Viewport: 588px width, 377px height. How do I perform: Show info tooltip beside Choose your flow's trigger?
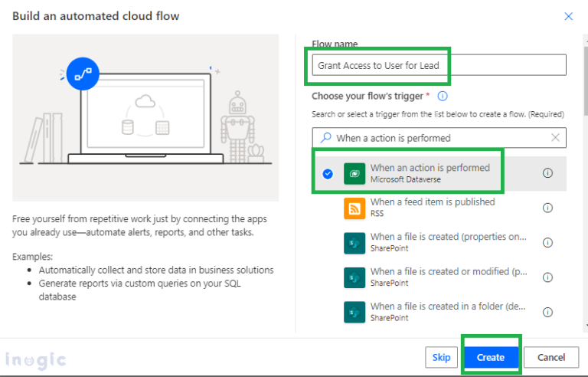coord(443,96)
